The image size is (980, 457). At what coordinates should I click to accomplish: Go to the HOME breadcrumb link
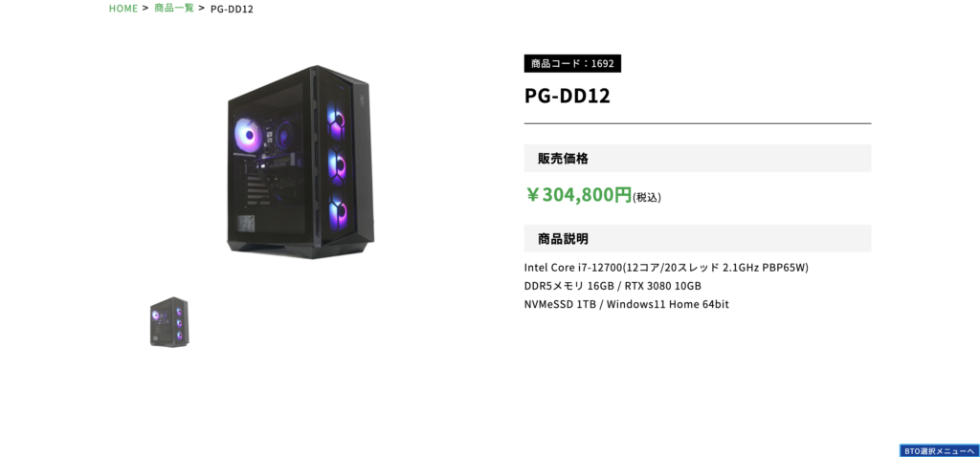tap(123, 9)
